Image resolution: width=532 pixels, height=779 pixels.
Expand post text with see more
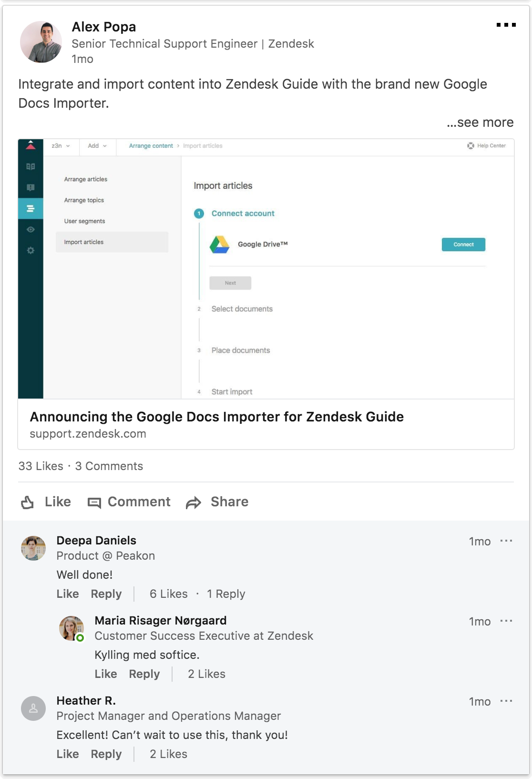tap(480, 123)
